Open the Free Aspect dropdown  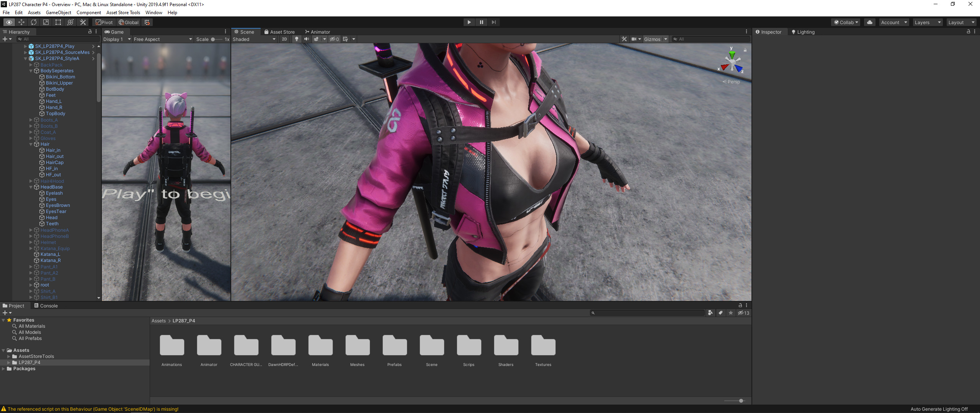163,39
